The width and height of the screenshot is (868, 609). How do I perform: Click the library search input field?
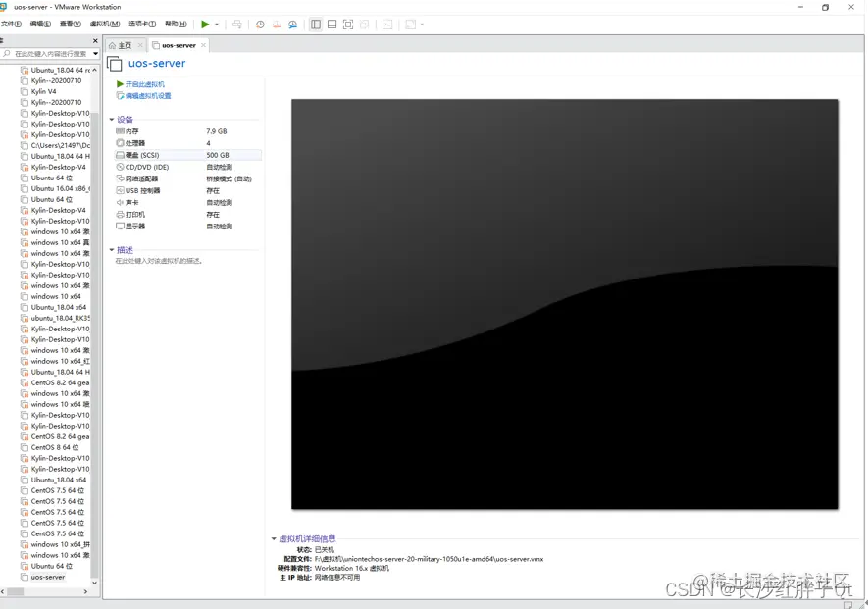[x=50, y=54]
